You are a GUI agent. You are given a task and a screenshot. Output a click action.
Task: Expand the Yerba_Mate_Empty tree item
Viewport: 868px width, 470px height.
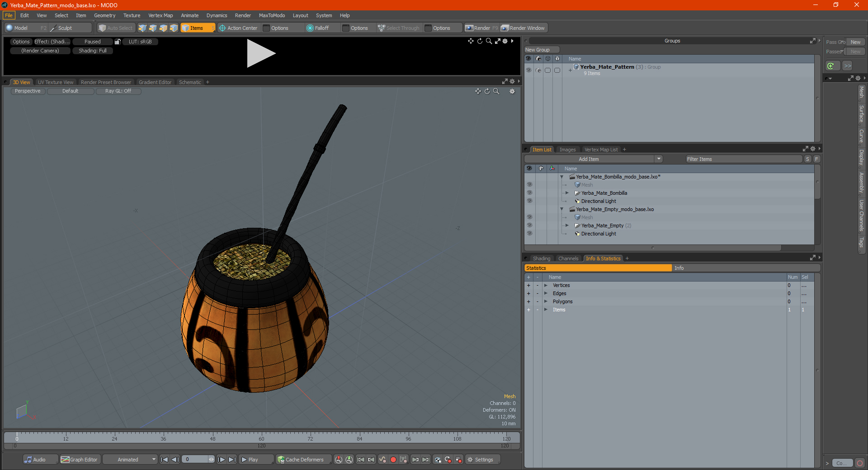567,226
